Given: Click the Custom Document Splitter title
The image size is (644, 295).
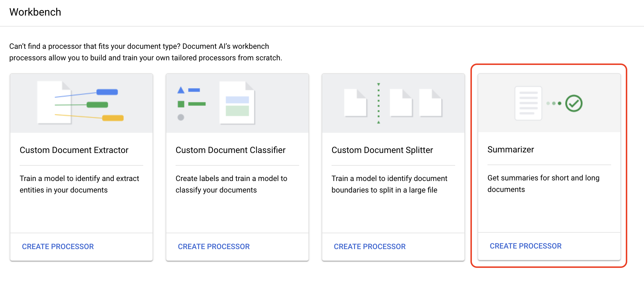Looking at the screenshot, I should (x=382, y=150).
